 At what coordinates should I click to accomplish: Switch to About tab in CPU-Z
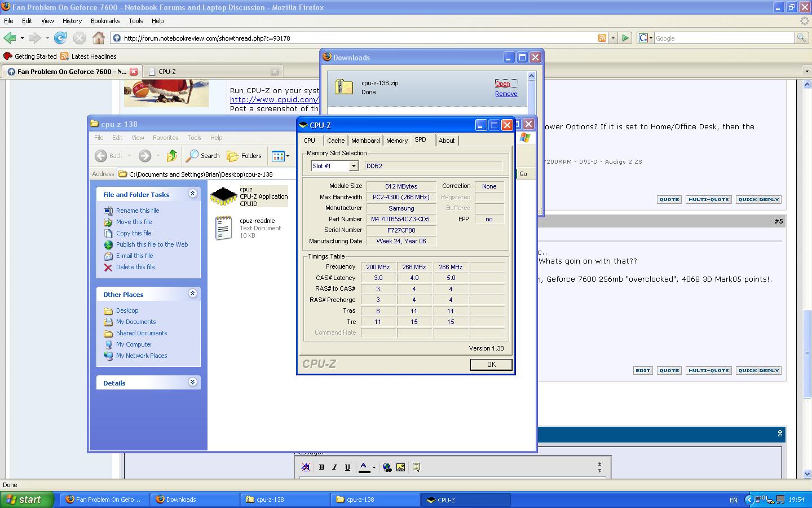point(447,141)
